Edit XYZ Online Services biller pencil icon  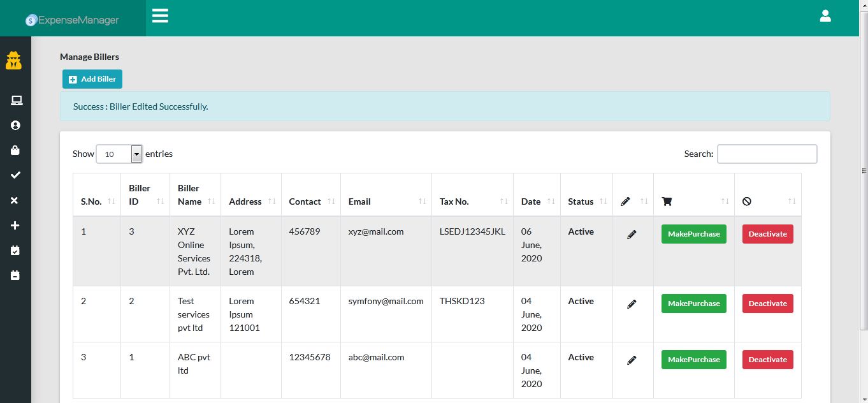click(632, 235)
